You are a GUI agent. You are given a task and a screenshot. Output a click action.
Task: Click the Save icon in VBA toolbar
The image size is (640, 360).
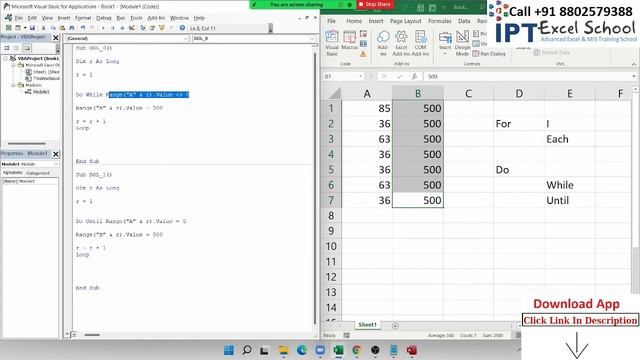pyautogui.click(x=32, y=28)
